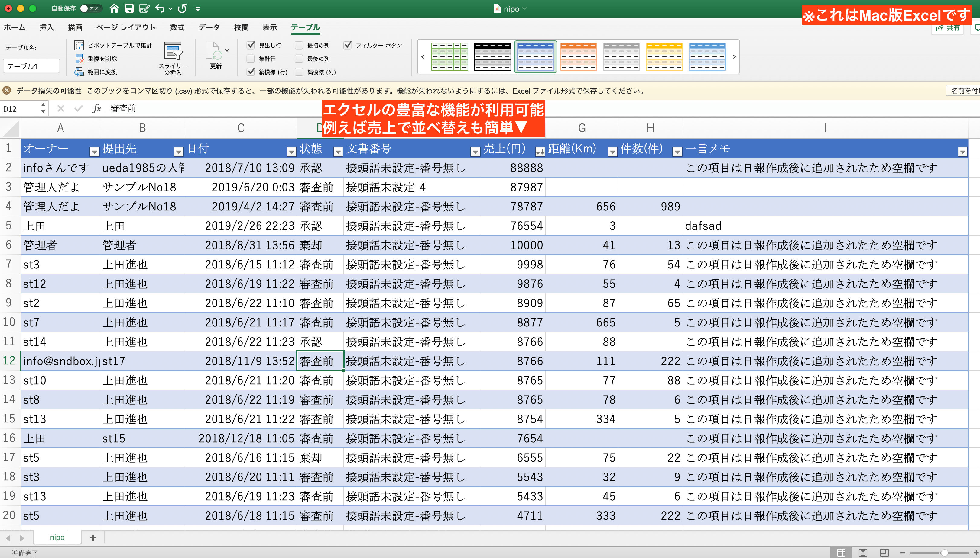Open the データ ribbon tab

tap(209, 27)
